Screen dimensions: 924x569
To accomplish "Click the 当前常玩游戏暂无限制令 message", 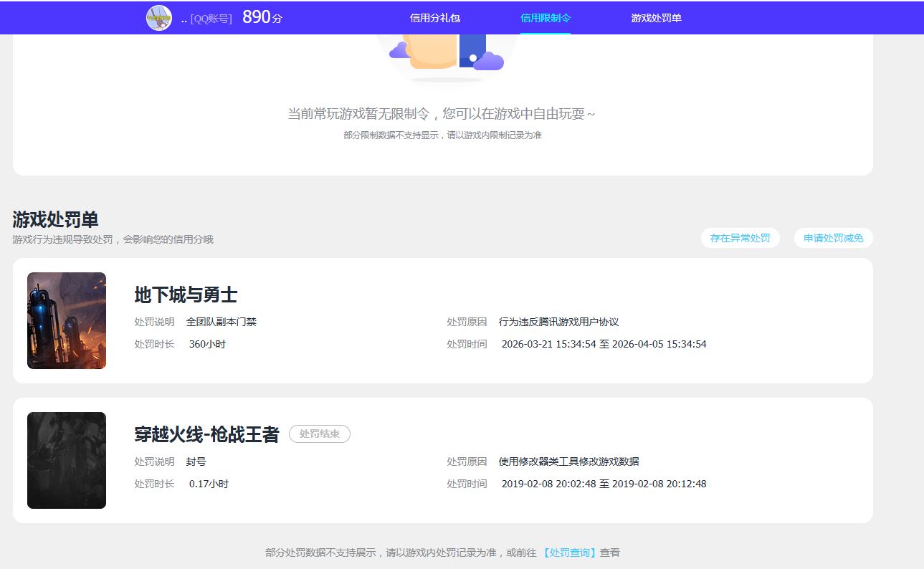I will tap(441, 114).
